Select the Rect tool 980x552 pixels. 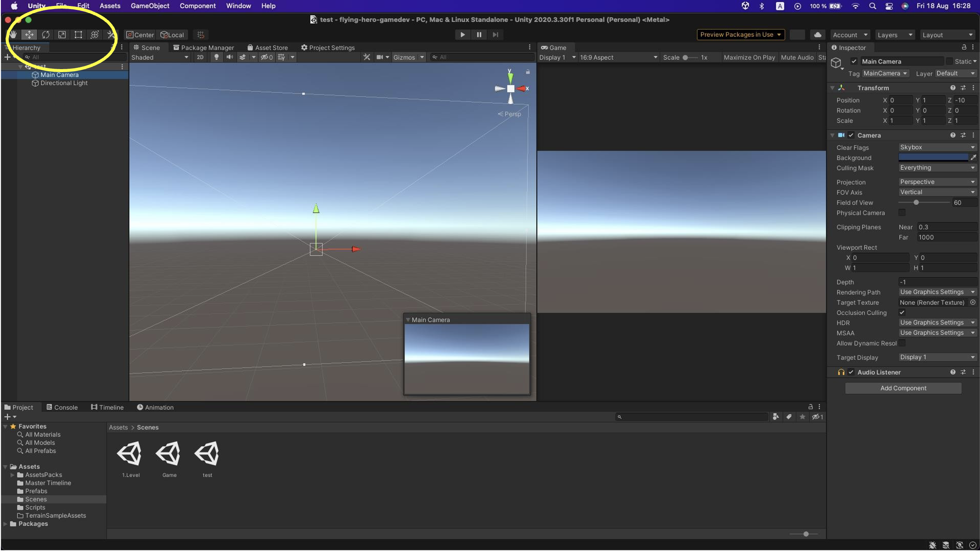click(78, 35)
